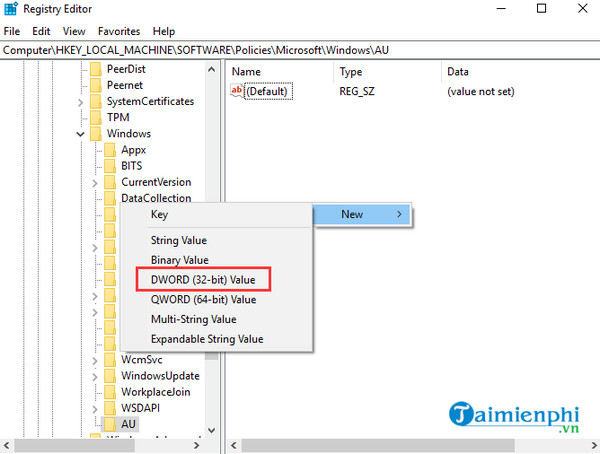Expand the SystemCertificates node
Viewport: 600px width, 454px height.
[x=80, y=102]
